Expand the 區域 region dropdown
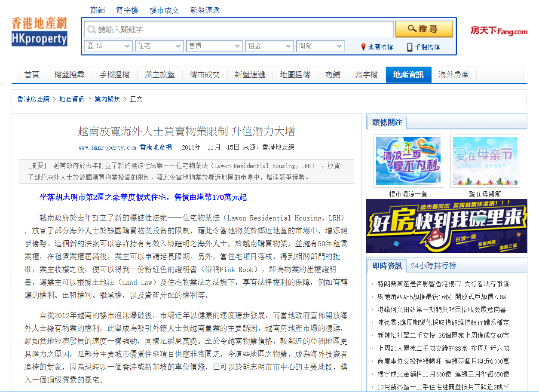This screenshot has height=392, width=539. pyautogui.click(x=108, y=46)
